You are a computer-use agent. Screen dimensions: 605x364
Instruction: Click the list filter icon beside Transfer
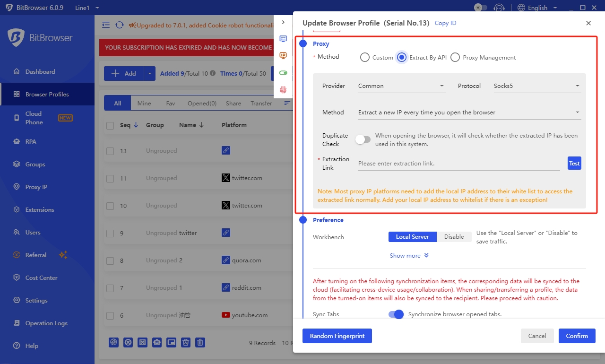(287, 103)
